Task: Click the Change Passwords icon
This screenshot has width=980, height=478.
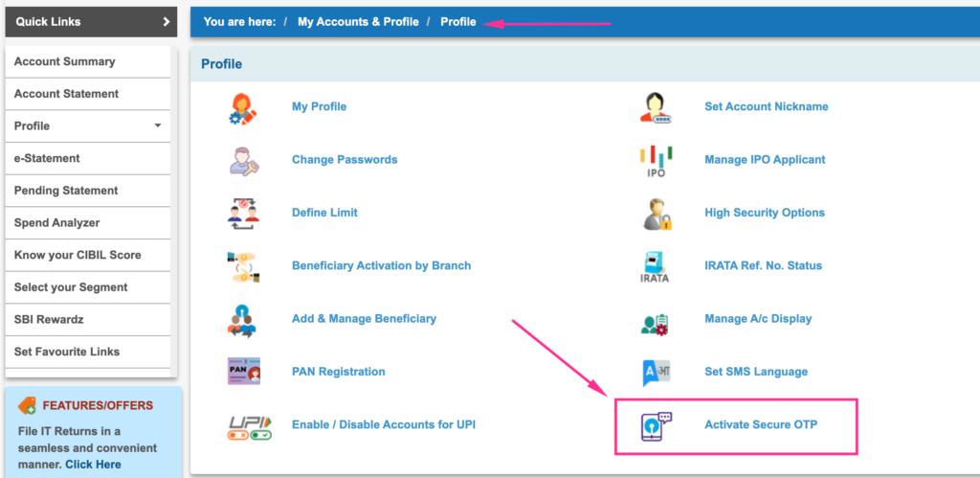Action: (x=242, y=160)
